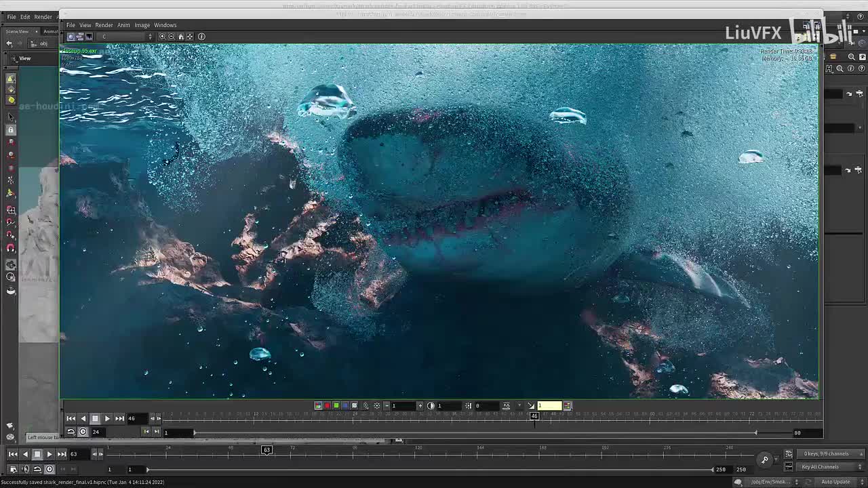The height and width of the screenshot is (488, 868).
Task: Open the MPlay Anim menu
Action: (x=123, y=25)
